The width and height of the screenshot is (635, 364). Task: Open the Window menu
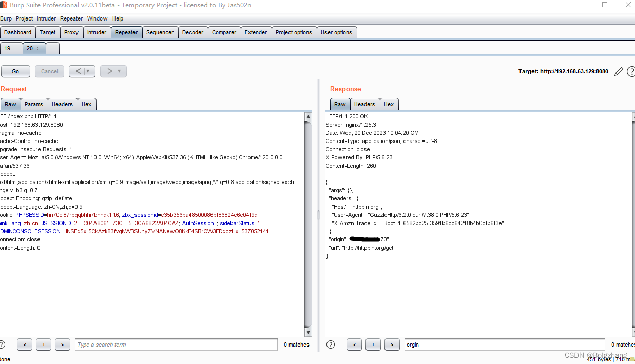coord(97,18)
